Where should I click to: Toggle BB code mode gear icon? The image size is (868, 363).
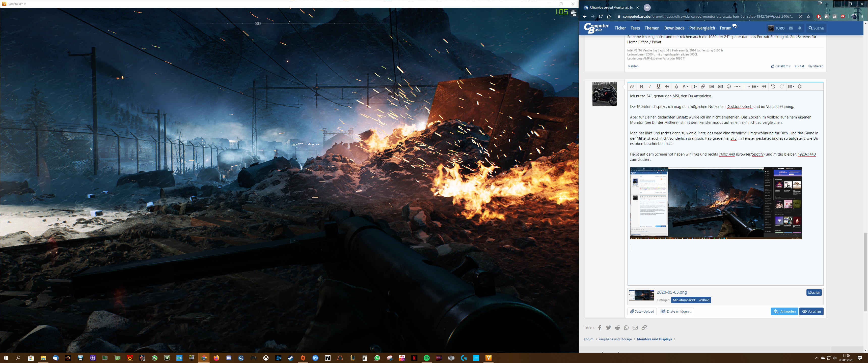800,86
